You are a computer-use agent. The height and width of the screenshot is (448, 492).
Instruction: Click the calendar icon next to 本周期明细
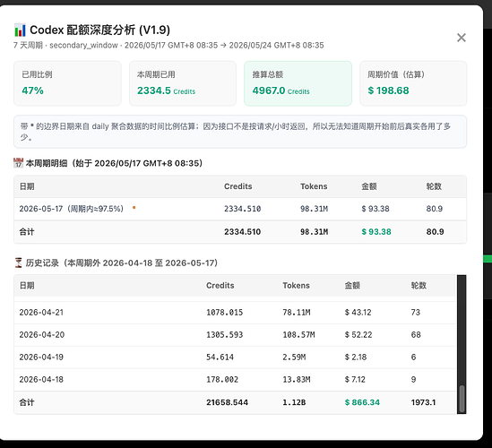[x=18, y=163]
